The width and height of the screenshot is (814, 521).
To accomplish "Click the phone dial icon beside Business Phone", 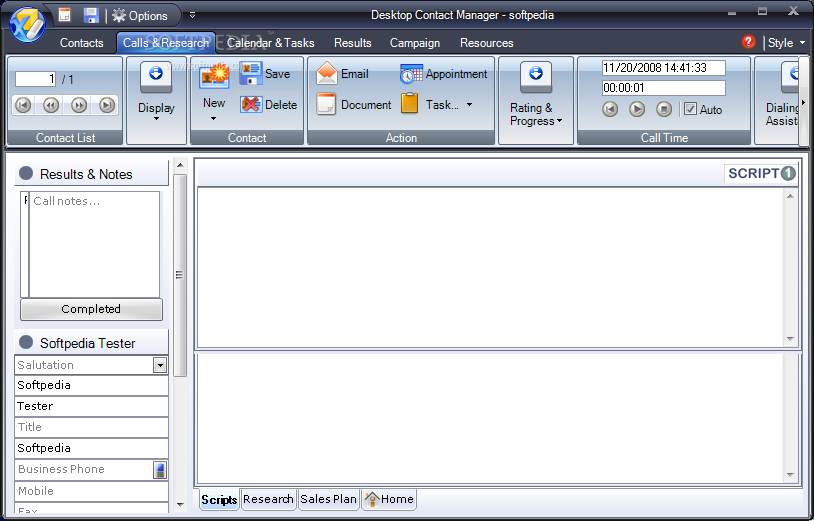I will point(160,470).
